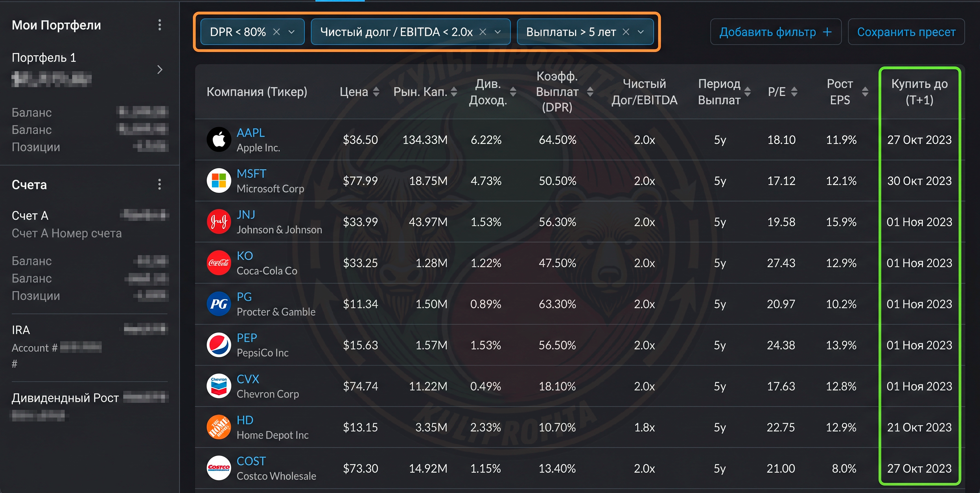This screenshot has height=493, width=980.
Task: Sort by Коэфф. Выплат (DPR) column
Action: click(x=590, y=92)
